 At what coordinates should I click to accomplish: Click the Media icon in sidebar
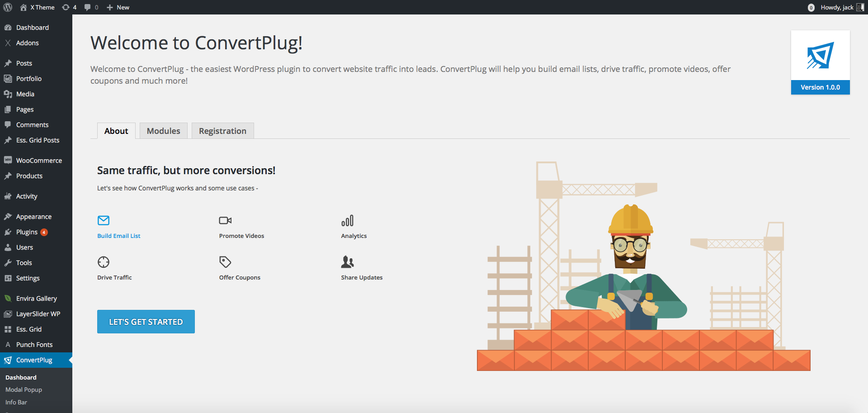(x=8, y=94)
